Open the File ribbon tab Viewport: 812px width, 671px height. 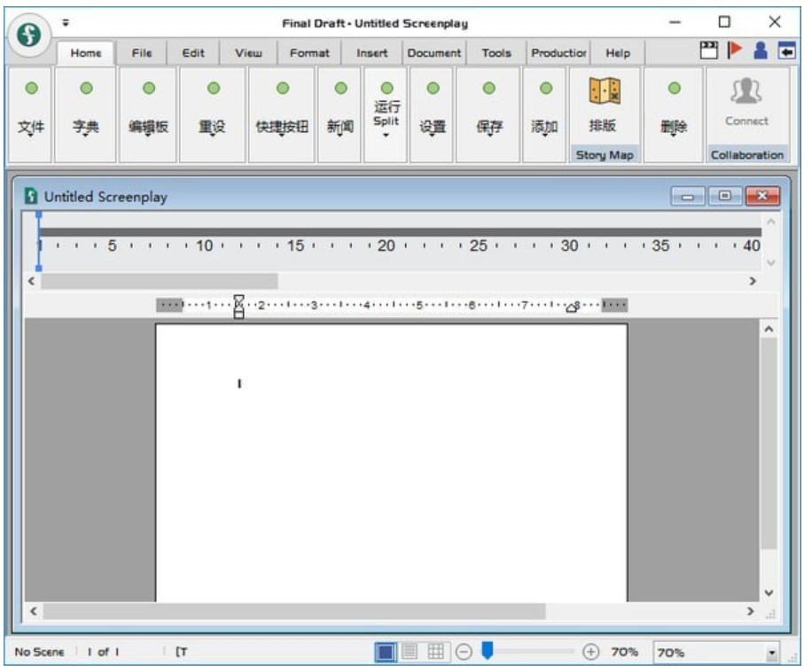(x=142, y=53)
